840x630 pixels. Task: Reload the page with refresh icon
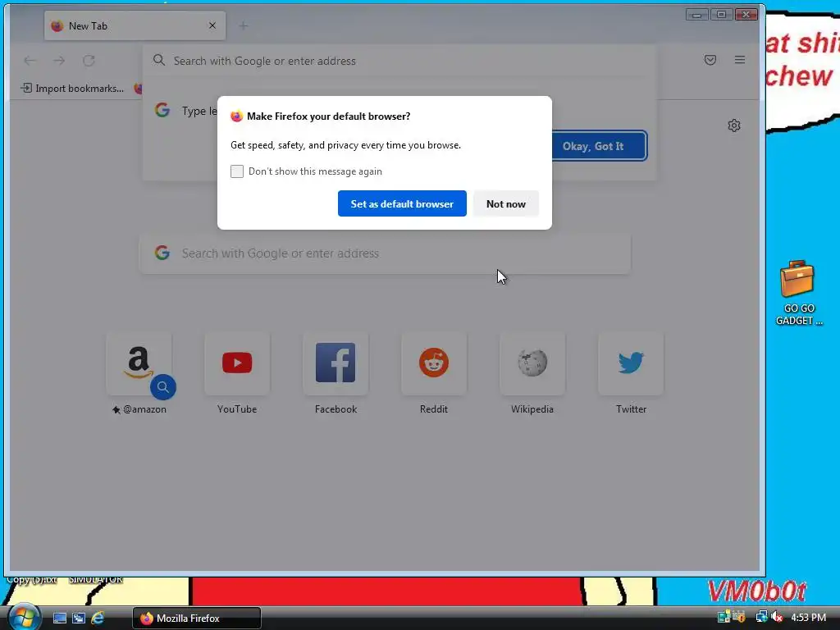[x=89, y=61]
